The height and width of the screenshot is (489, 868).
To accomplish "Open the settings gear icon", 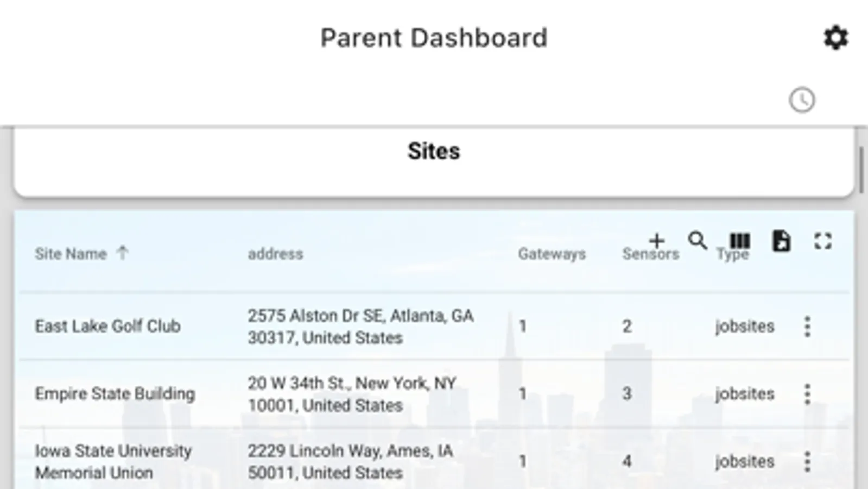I will (x=835, y=38).
